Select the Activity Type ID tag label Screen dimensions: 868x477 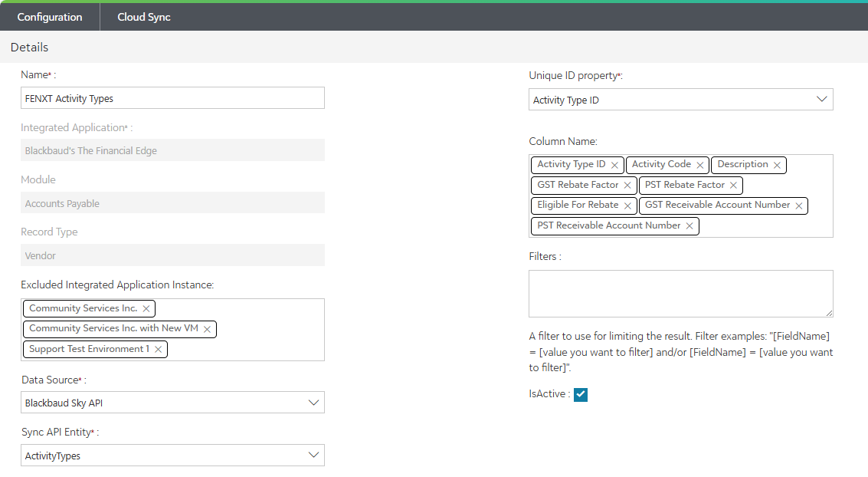pos(572,164)
